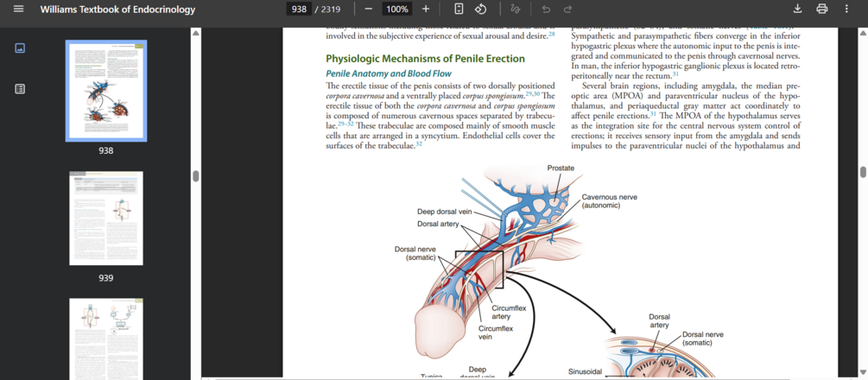Image resolution: width=868 pixels, height=380 pixels.
Task: Edit the page number field 938
Action: coord(298,9)
